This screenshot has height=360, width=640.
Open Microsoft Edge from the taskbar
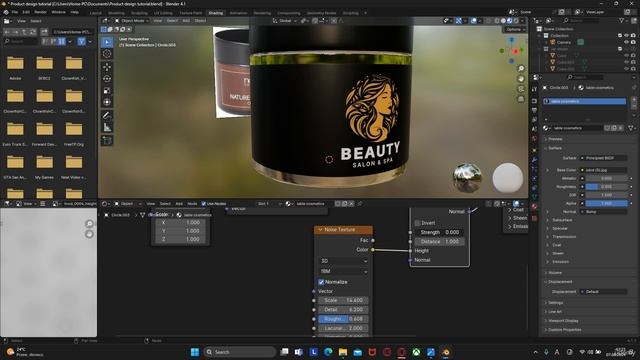[328, 352]
